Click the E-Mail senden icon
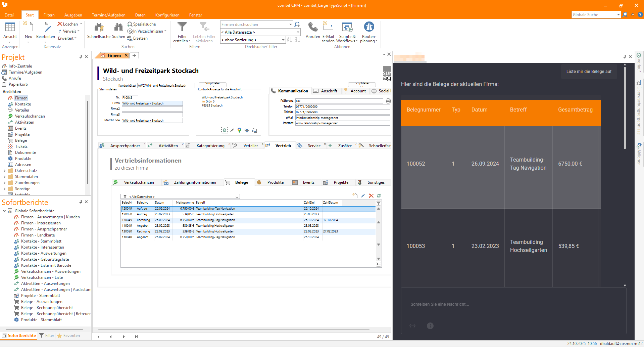644x347 pixels. click(328, 28)
